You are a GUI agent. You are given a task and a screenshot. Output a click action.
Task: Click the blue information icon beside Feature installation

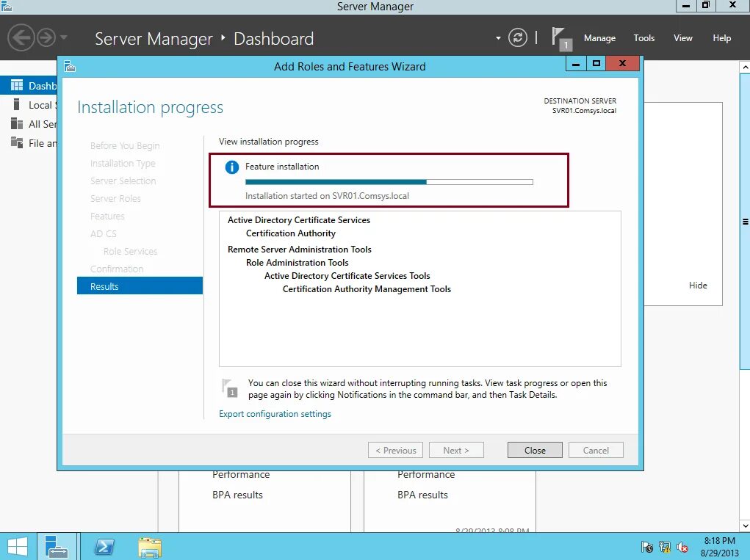coord(232,167)
